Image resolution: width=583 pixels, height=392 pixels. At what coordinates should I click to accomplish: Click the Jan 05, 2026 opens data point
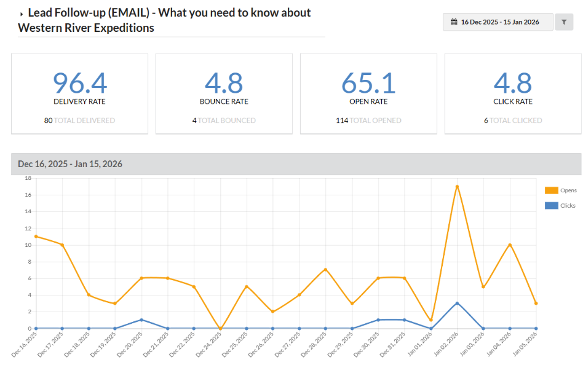click(x=536, y=303)
